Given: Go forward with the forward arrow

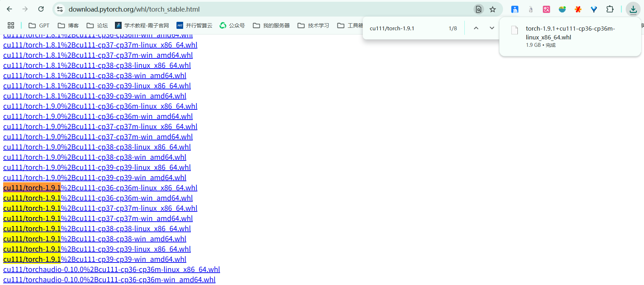Looking at the screenshot, I should point(25,9).
